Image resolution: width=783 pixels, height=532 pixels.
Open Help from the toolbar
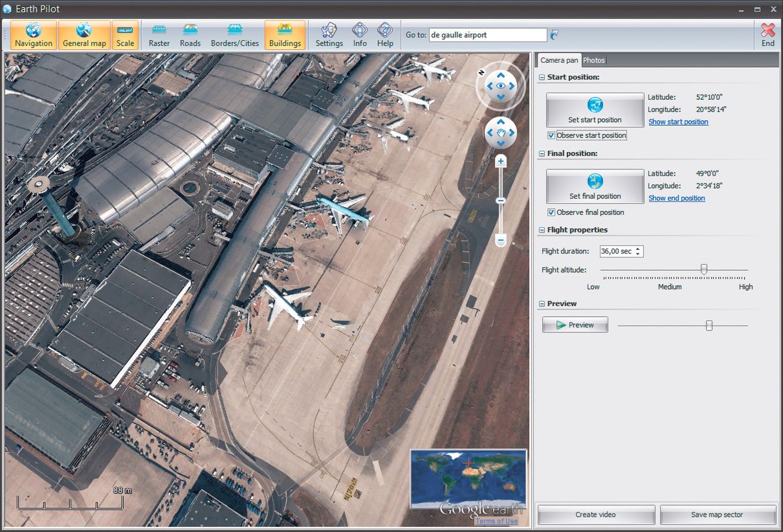(385, 35)
